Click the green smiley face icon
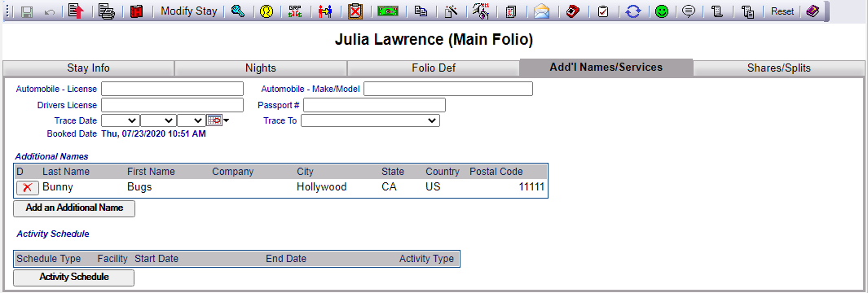The height and width of the screenshot is (293, 868). pyautogui.click(x=662, y=11)
